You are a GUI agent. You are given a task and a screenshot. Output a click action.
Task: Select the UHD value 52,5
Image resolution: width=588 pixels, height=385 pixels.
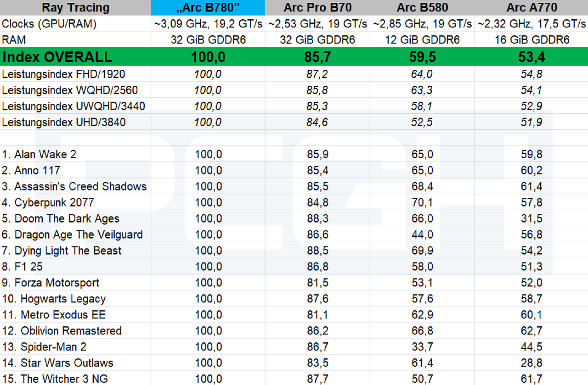click(x=422, y=123)
